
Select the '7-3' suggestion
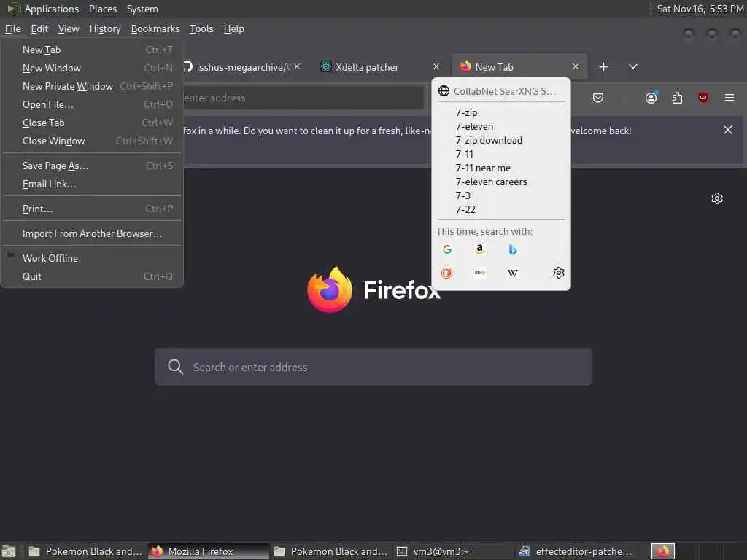click(x=500, y=195)
